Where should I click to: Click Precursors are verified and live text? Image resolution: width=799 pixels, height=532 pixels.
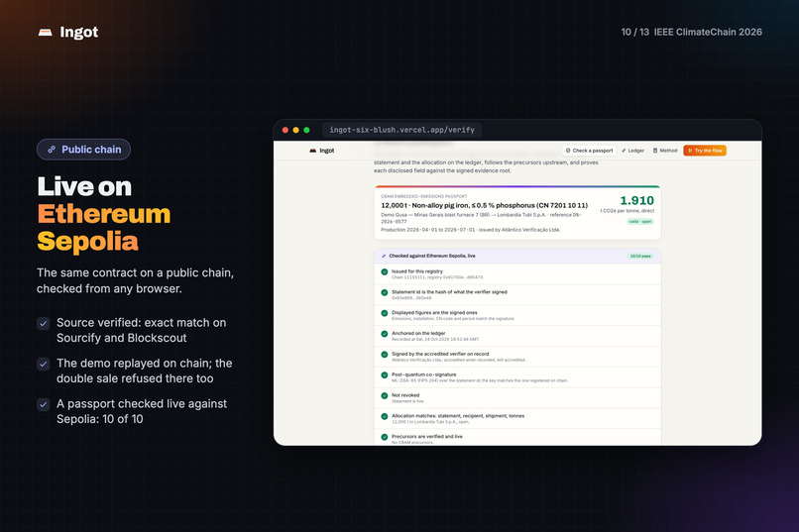(426, 436)
